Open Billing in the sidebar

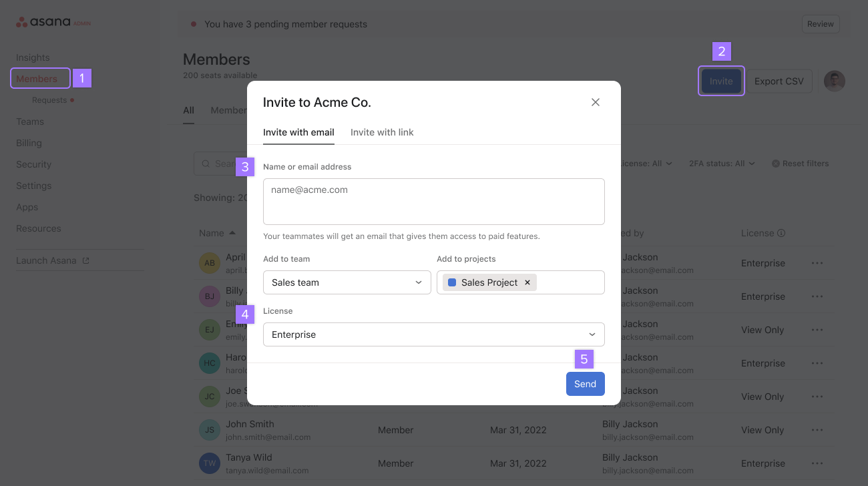tap(29, 142)
